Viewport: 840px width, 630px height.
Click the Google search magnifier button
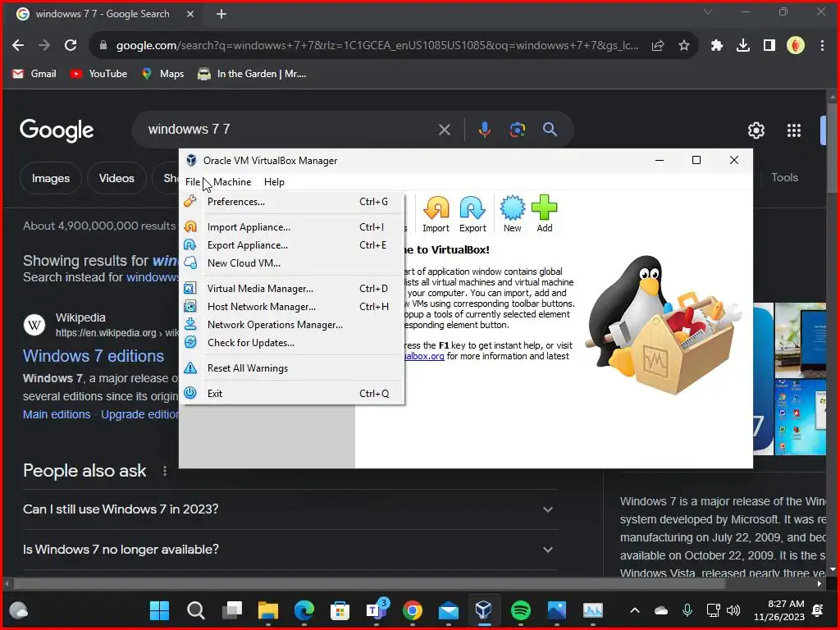(550, 130)
